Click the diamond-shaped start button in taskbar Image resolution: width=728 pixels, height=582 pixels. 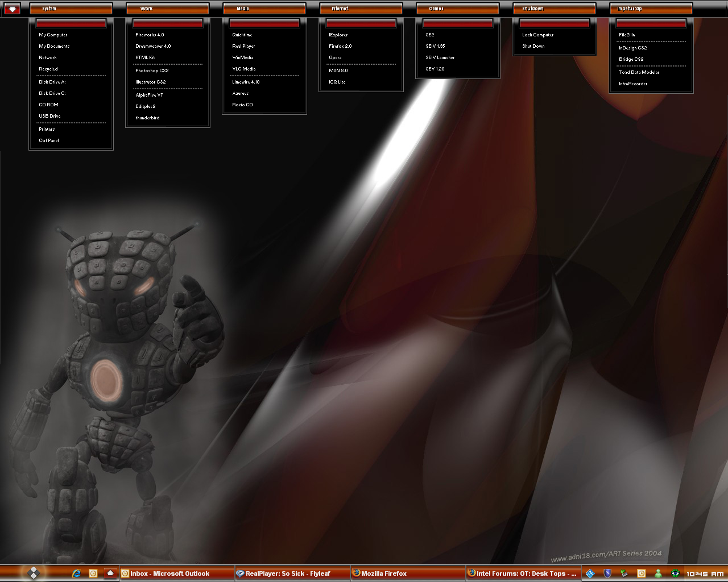[33, 573]
